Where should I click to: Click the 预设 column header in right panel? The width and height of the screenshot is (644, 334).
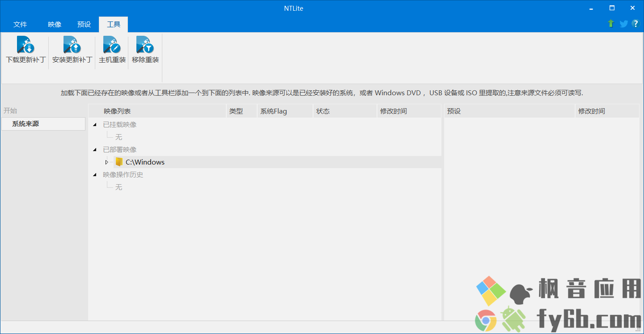point(509,111)
